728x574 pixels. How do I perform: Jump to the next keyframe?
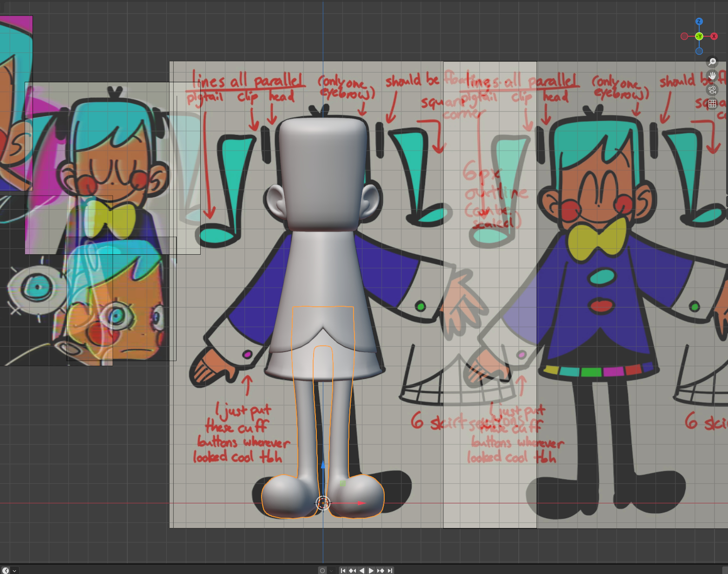click(x=380, y=570)
